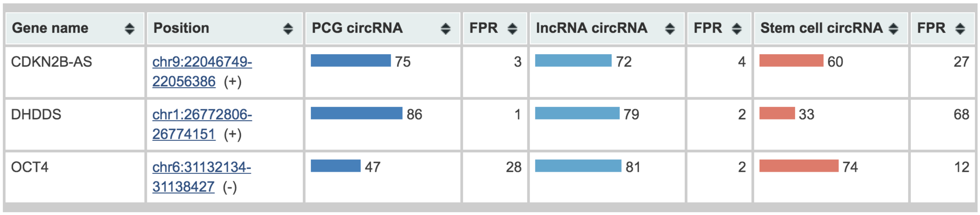Click the PCG circRNA bar for DHDDS
980x215 pixels.
coord(356,113)
